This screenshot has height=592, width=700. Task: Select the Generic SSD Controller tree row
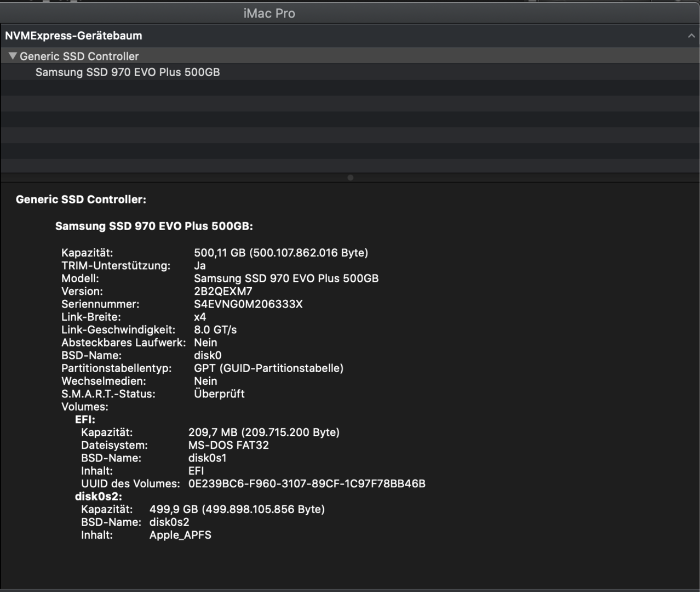79,56
